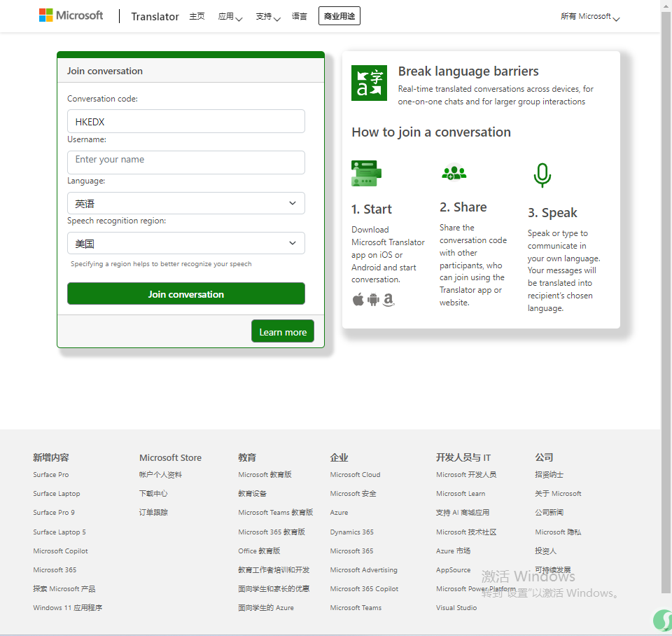672x636 pixels.
Task: Open the Surface Pro footer link
Action: point(51,474)
